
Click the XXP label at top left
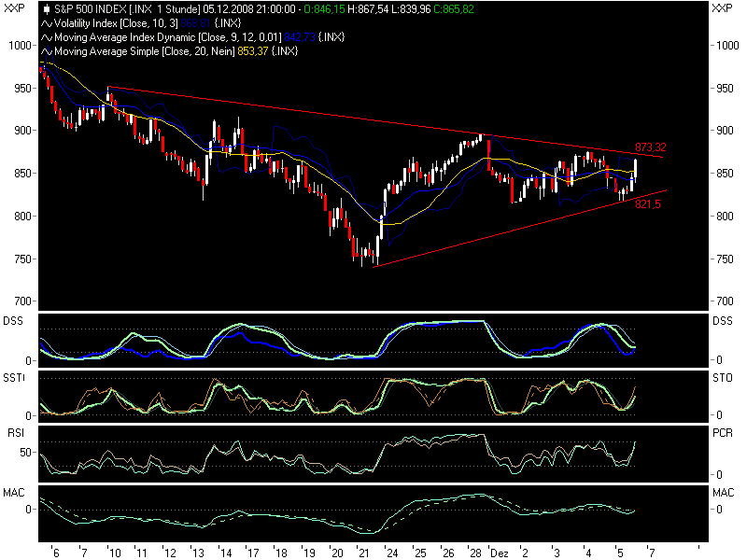(14, 8)
